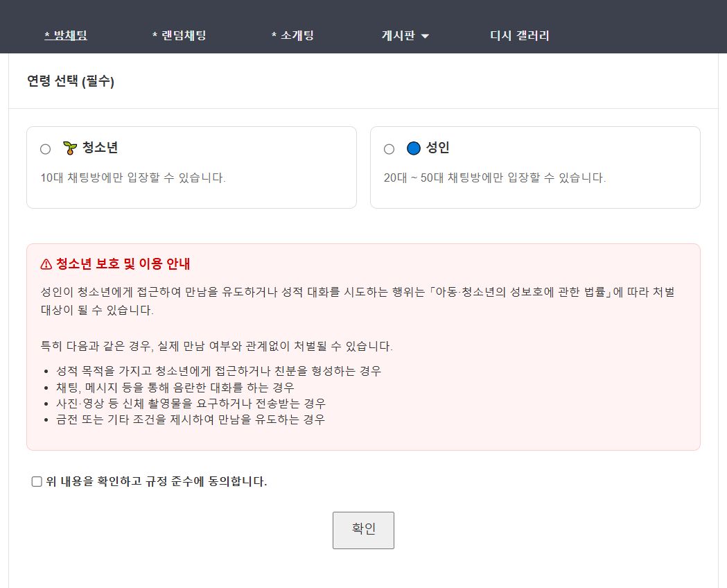Viewport: 727px width, 588px height.
Task: Expand the 게시판 dropdown arrow
Action: [x=425, y=36]
